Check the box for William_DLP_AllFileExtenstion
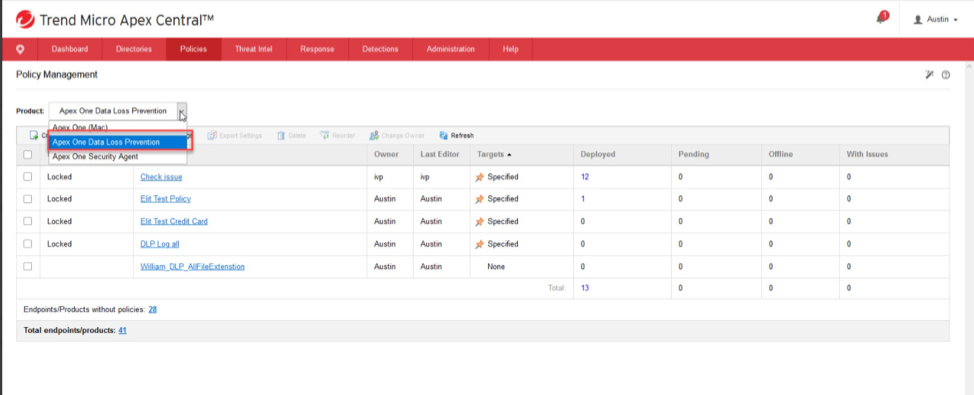974x395 pixels. pos(27,266)
